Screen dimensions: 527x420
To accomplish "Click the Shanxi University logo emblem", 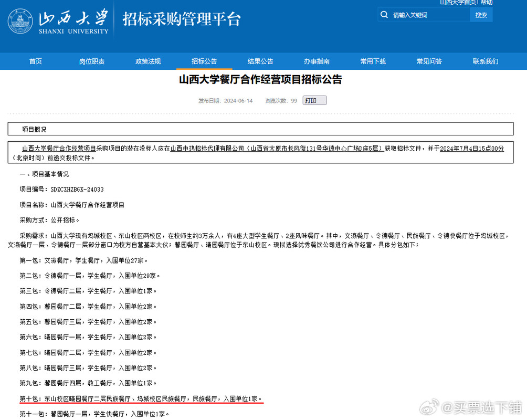I will 20,21.
